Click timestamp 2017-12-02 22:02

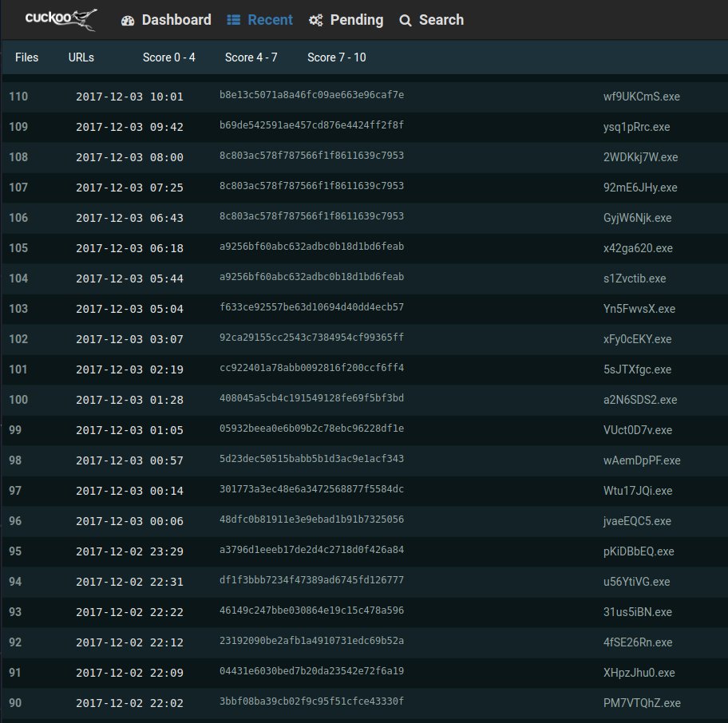129,703
